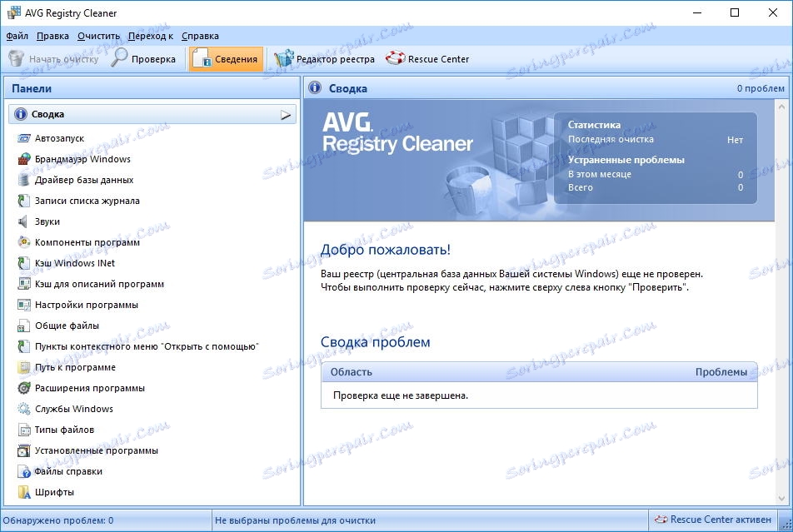Start a scan with the Проверка button
This screenshot has height=532, width=793.
pos(152,58)
